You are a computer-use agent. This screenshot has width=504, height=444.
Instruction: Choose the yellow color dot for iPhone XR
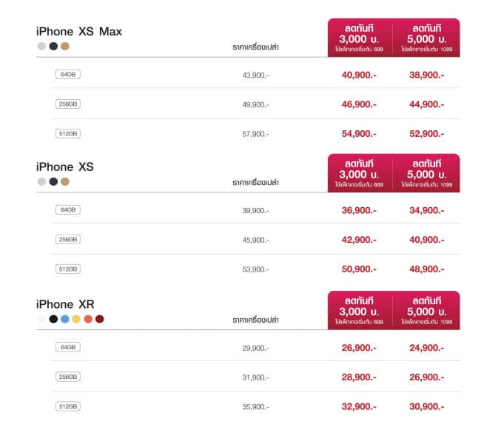76,319
